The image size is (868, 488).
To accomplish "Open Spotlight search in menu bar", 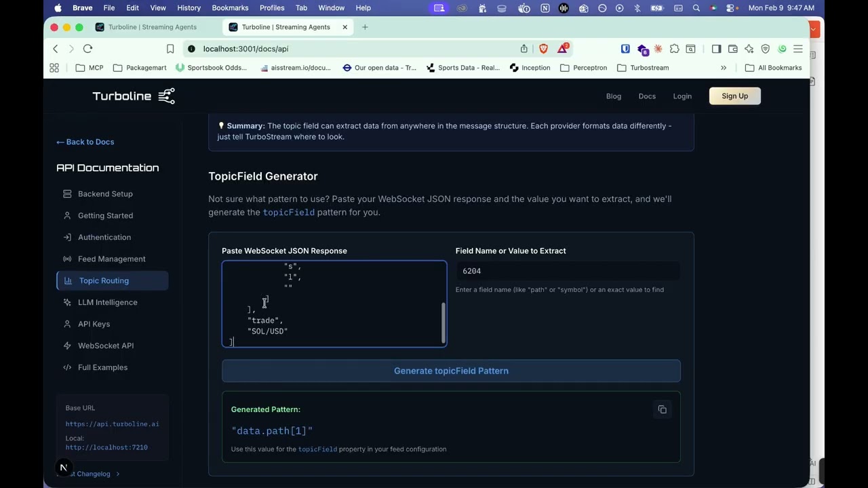I will coord(696,8).
